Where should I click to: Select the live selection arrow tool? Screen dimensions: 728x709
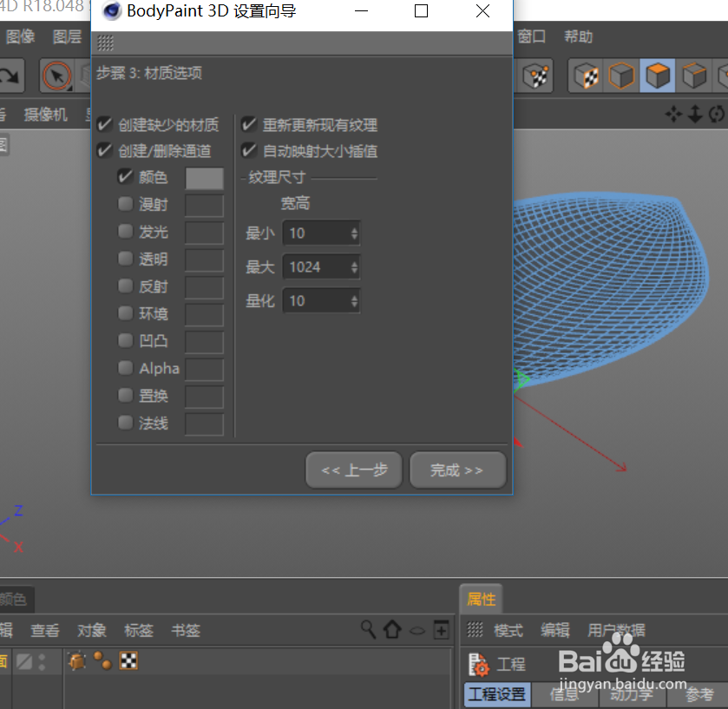(57, 75)
